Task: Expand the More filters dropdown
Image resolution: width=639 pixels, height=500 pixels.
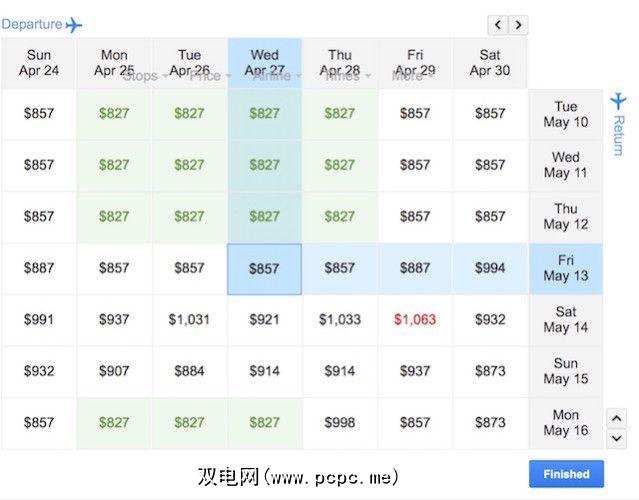Action: pyautogui.click(x=412, y=77)
